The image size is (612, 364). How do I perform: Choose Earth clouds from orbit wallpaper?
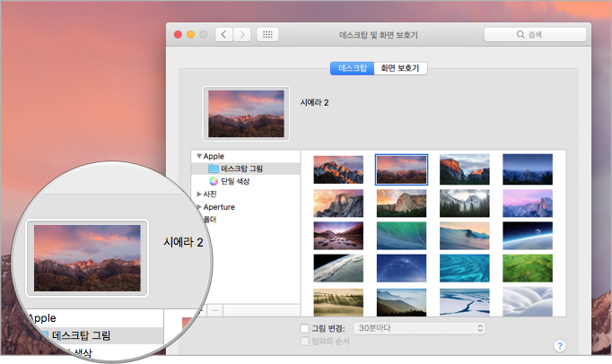tap(338, 268)
